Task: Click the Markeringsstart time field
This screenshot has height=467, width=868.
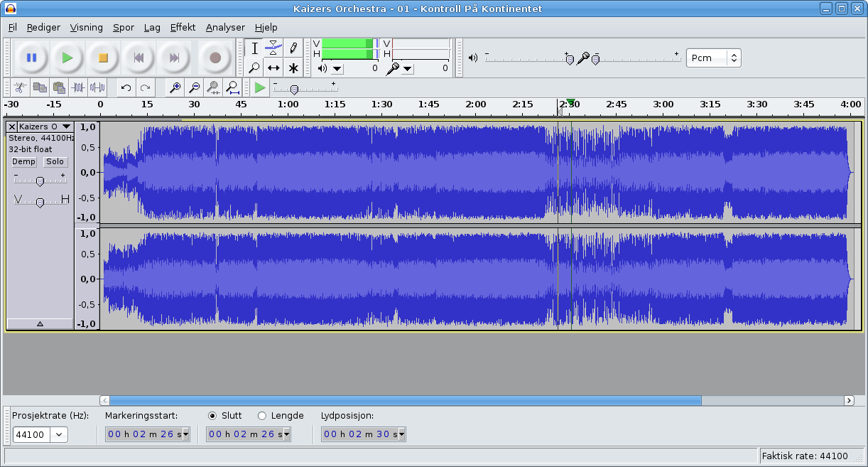Action: pyautogui.click(x=148, y=434)
